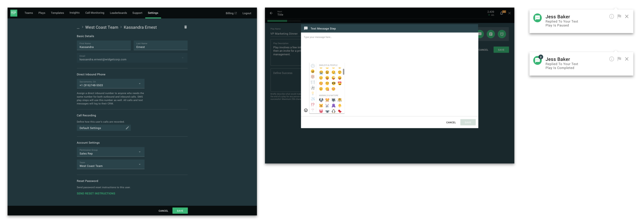Open the Templates tab

tap(57, 13)
